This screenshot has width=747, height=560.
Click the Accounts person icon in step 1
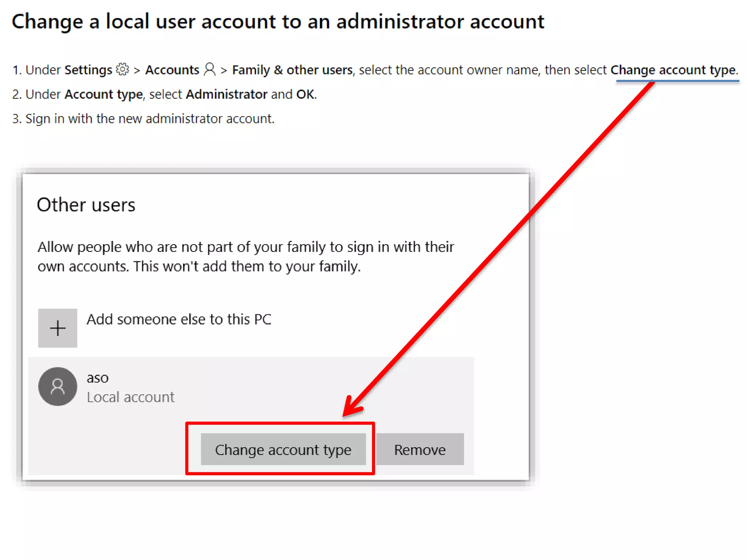pos(210,69)
